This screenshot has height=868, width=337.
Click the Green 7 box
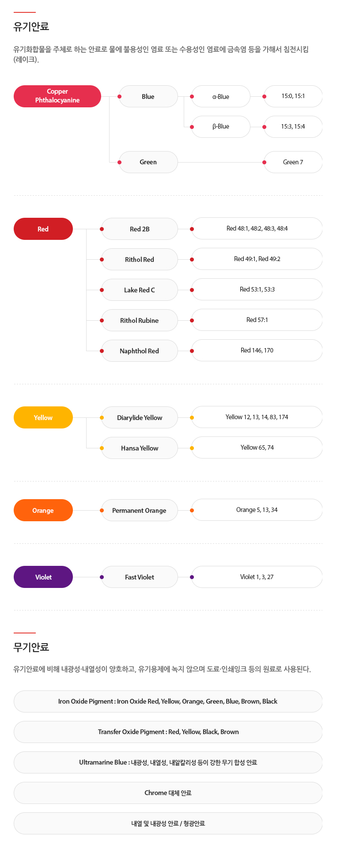[x=293, y=162]
